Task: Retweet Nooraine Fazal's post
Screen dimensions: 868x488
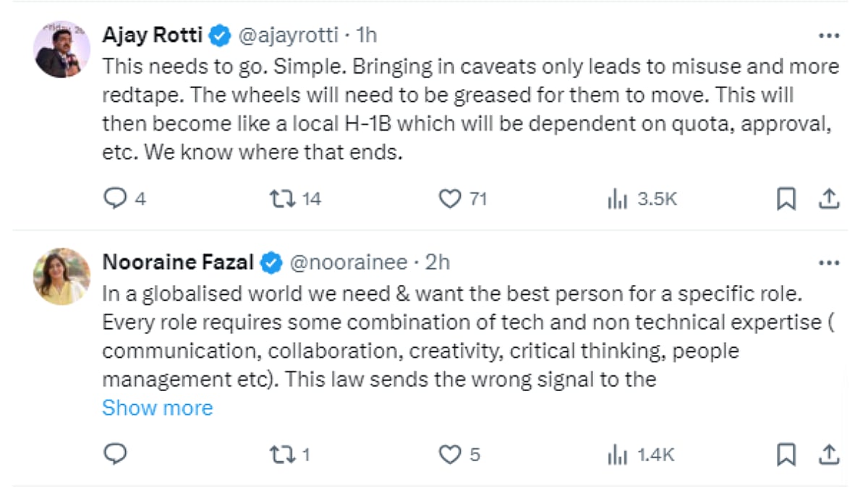Action: [279, 454]
